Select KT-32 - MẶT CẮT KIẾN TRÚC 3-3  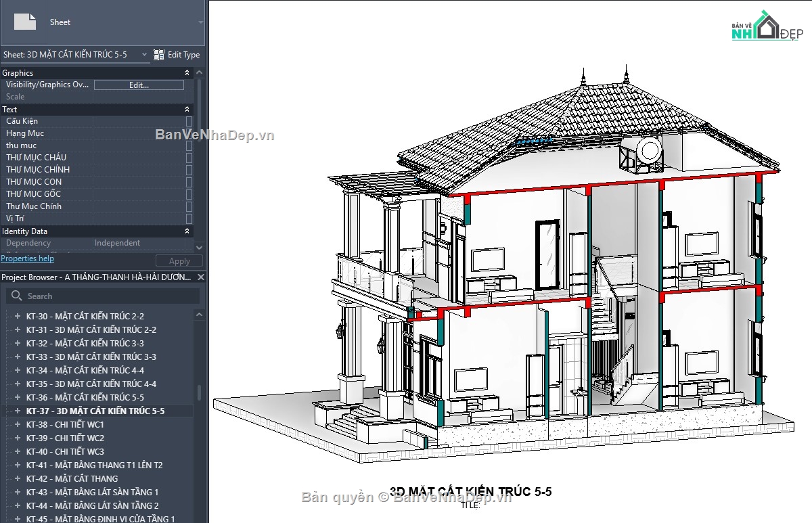coord(85,343)
